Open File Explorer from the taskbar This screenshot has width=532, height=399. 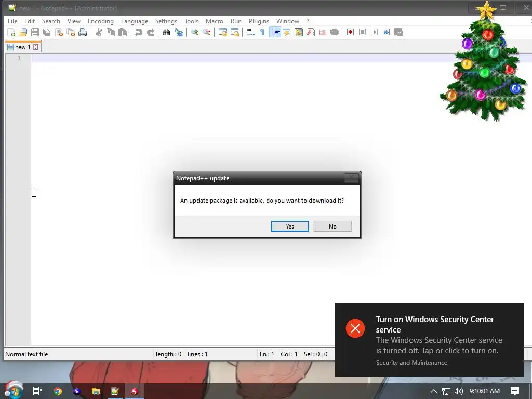tap(96, 391)
